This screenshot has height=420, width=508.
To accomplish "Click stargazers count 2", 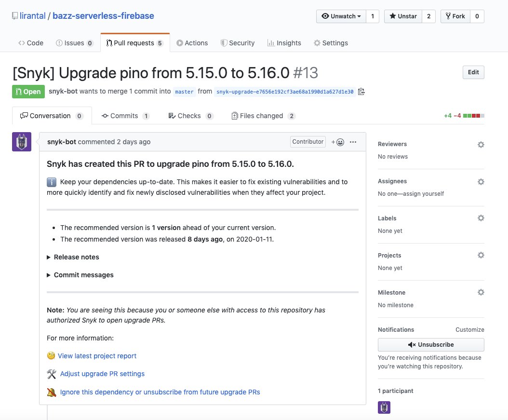I will tap(428, 16).
